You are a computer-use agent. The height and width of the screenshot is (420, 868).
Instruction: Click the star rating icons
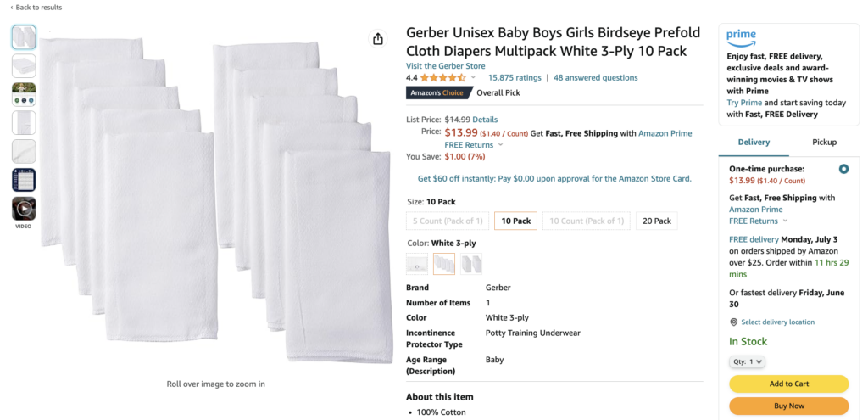[x=442, y=78]
